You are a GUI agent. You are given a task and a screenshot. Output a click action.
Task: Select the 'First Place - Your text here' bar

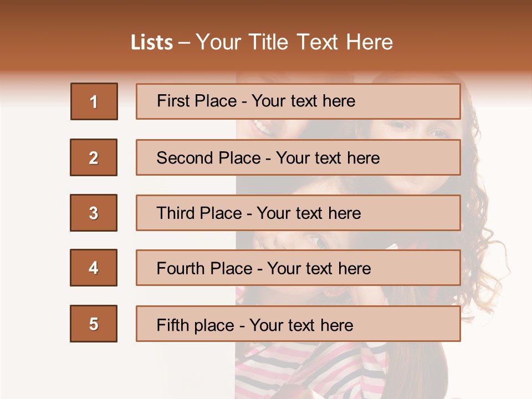point(298,101)
